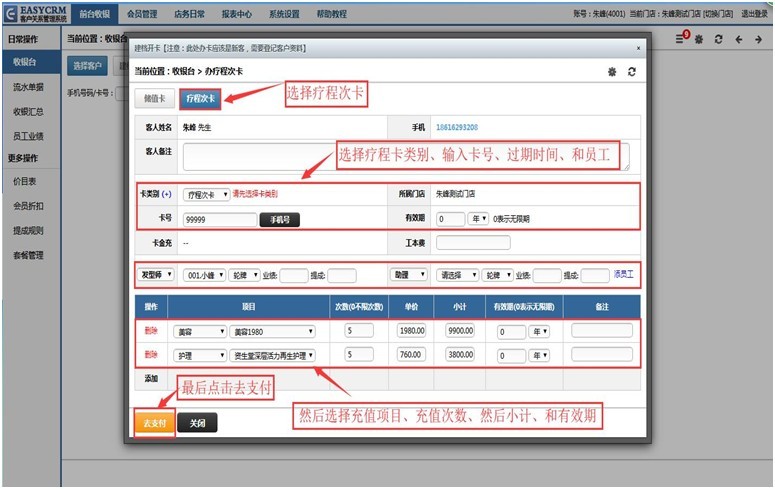Screen dimensions: 775x489
Task: Click the 小计 field showing 3800.00
Action: tap(460, 354)
